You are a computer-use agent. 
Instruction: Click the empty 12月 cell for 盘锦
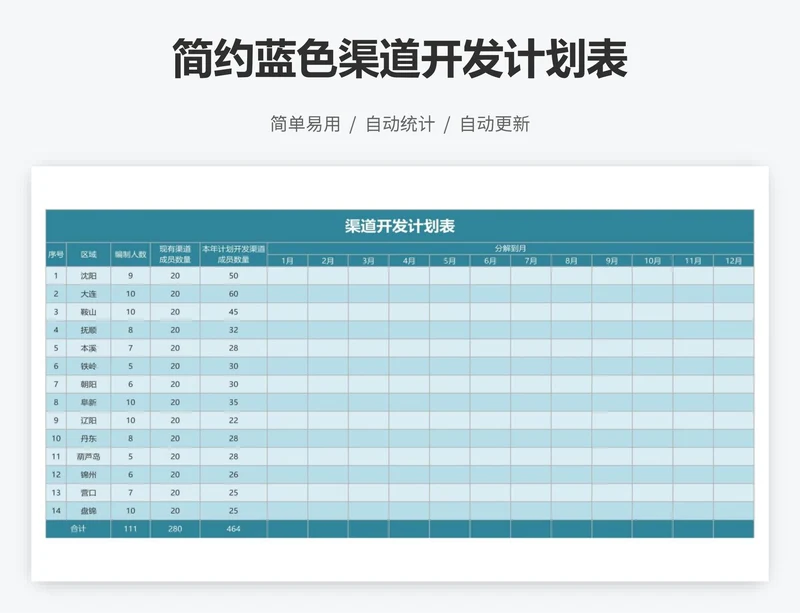[734, 511]
